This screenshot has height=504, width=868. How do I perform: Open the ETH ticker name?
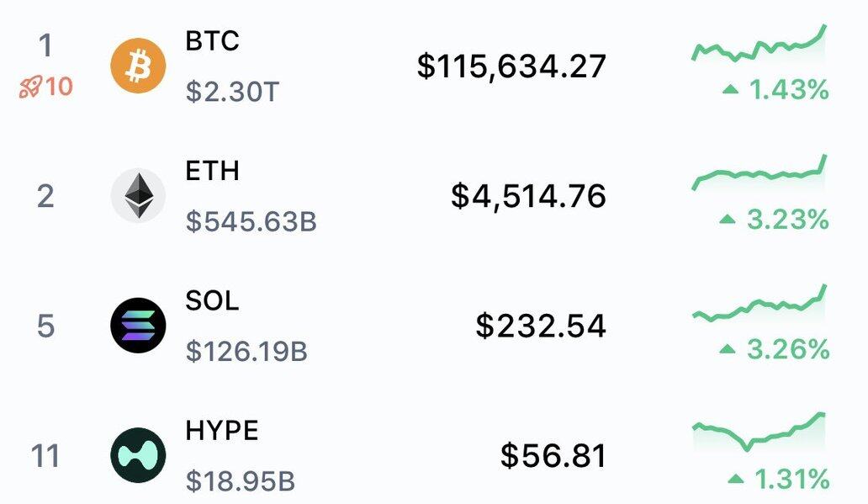click(x=213, y=171)
